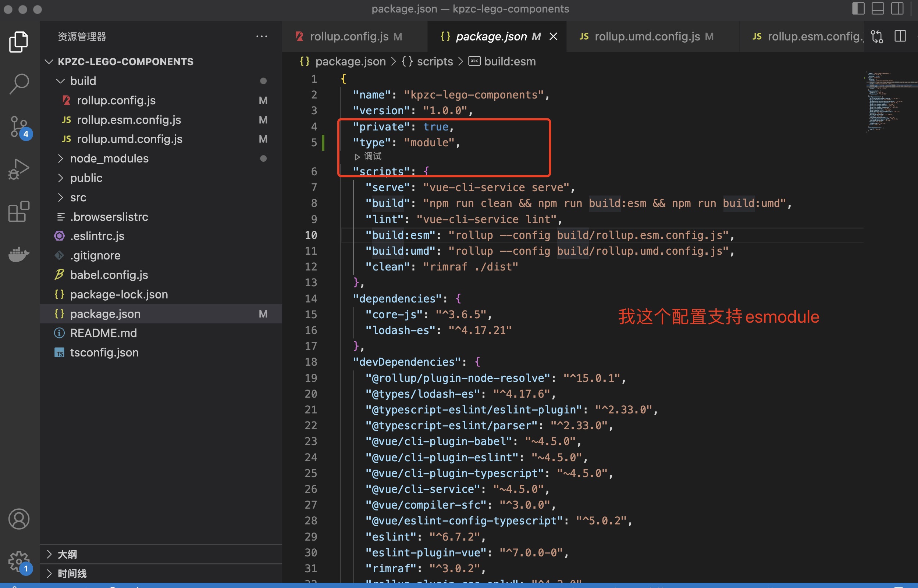Toggle primary side bar layout icon
The height and width of the screenshot is (588, 918).
pos(858,8)
